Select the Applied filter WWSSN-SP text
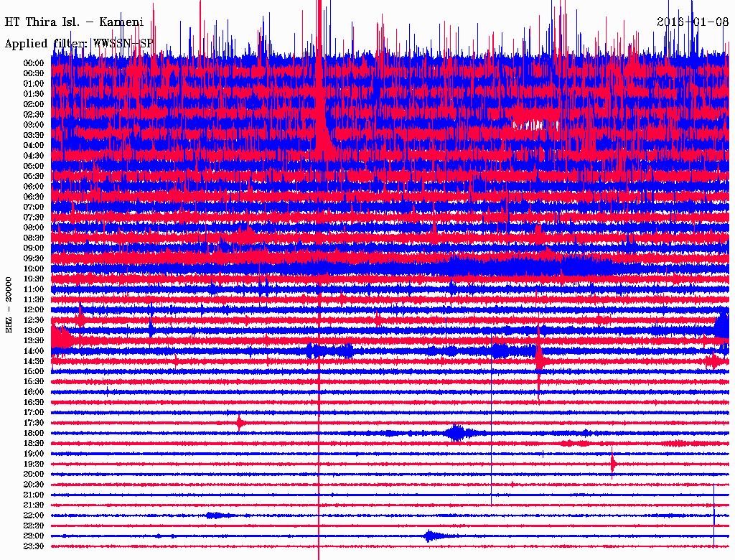The height and width of the screenshot is (560, 735). tap(79, 44)
